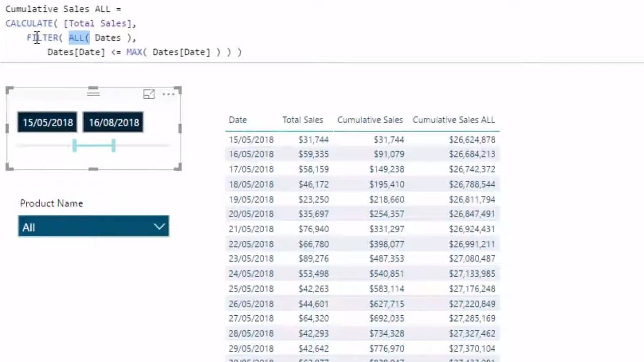This screenshot has width=644, height=362.
Task: Select the date cell 18/05/2018
Action: [x=251, y=184]
